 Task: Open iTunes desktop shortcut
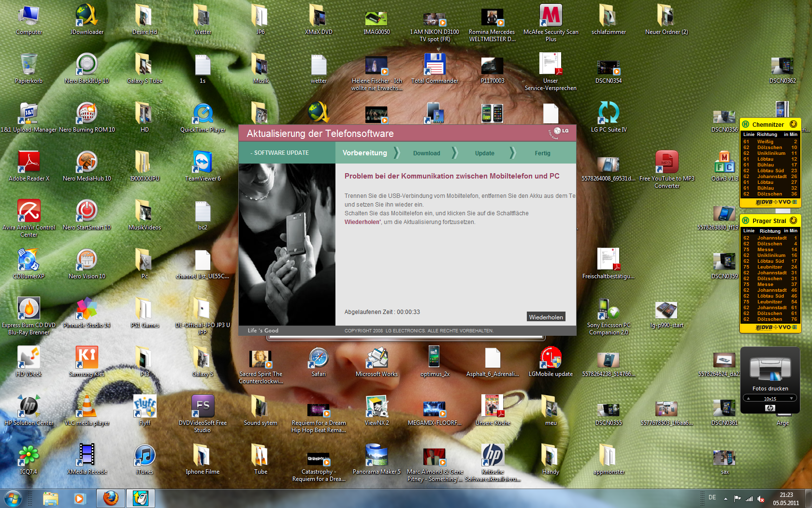(145, 459)
